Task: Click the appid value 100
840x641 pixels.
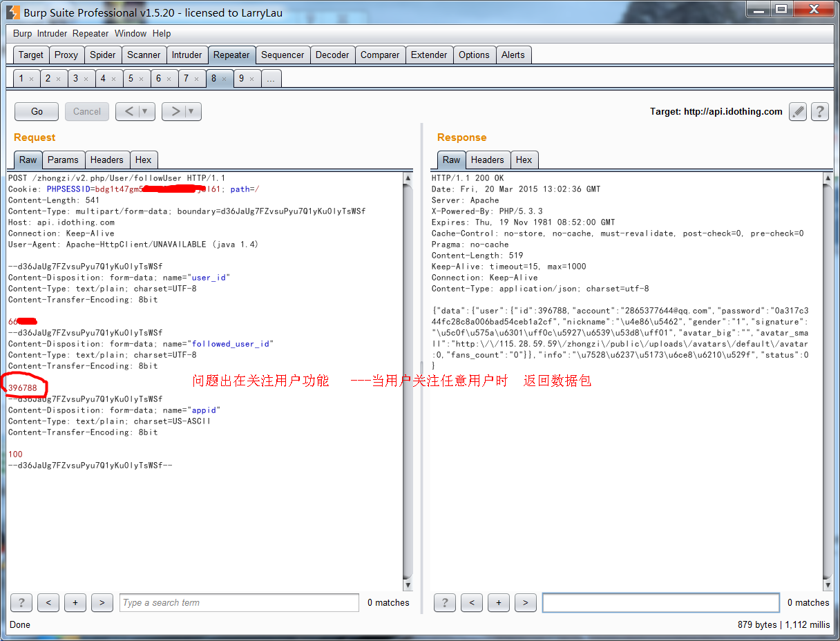Action: [x=15, y=455]
